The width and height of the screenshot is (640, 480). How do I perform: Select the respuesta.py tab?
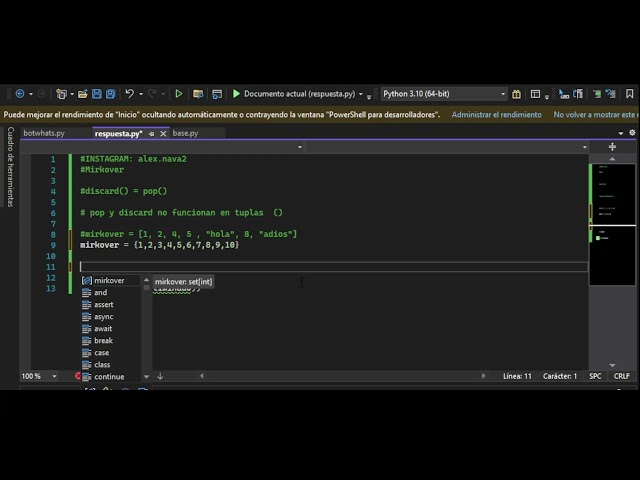[x=118, y=133]
